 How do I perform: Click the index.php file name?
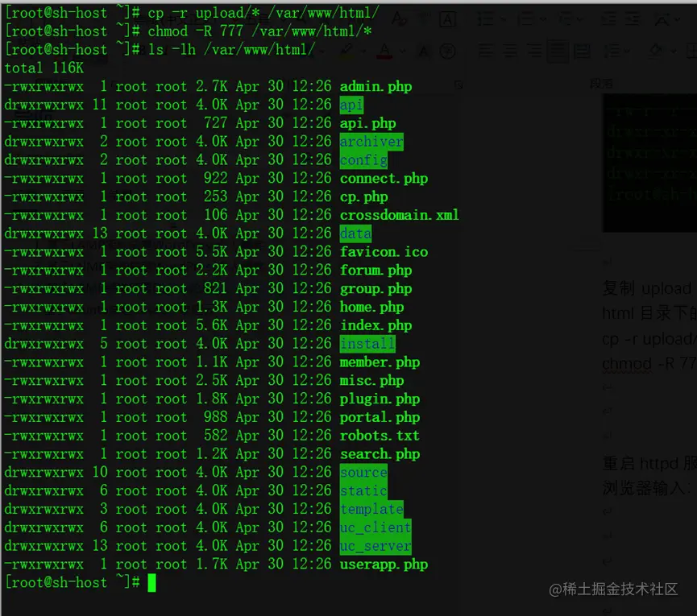tap(375, 325)
